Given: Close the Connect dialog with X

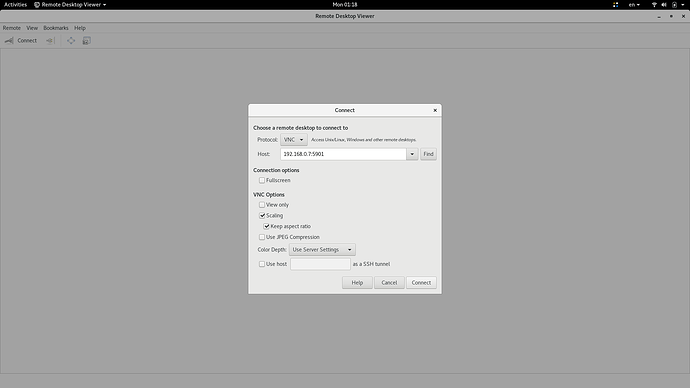Looking at the screenshot, I should pos(435,110).
